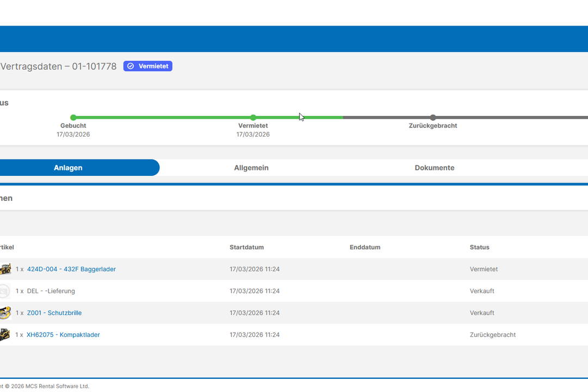Image resolution: width=588 pixels, height=392 pixels.
Task: Click the checkmark icon in Vermietet badge
Action: pos(131,66)
